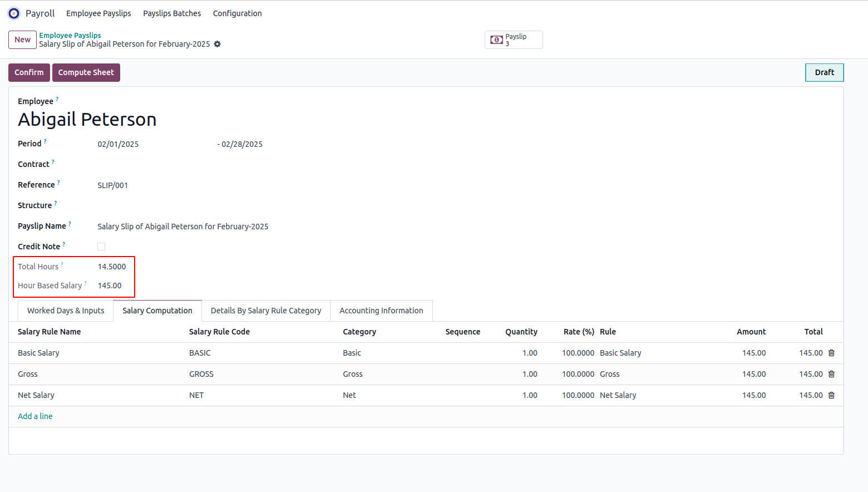Viewport: 868px width, 492px height.
Task: Click the Compute Sheet button
Action: (86, 72)
